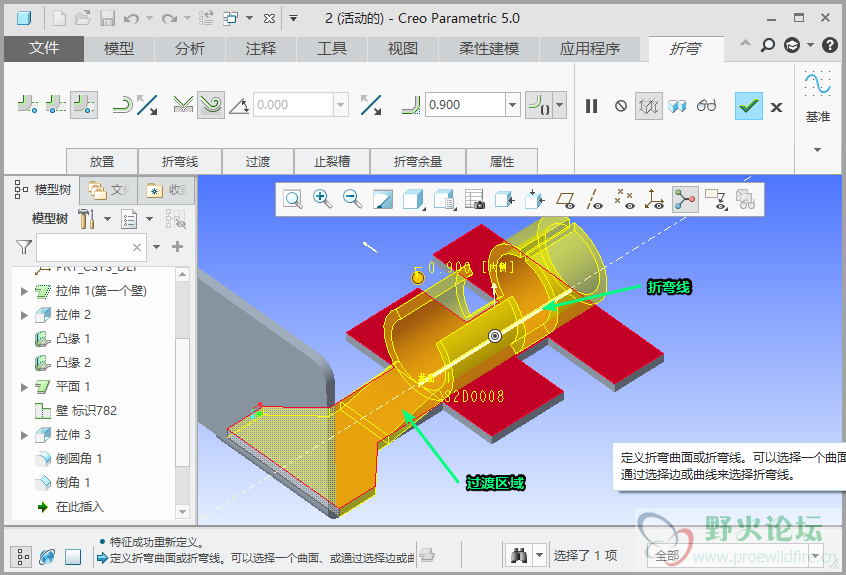846x575 pixels.
Task: Toggle the unattached preview mode icon
Action: point(649,106)
